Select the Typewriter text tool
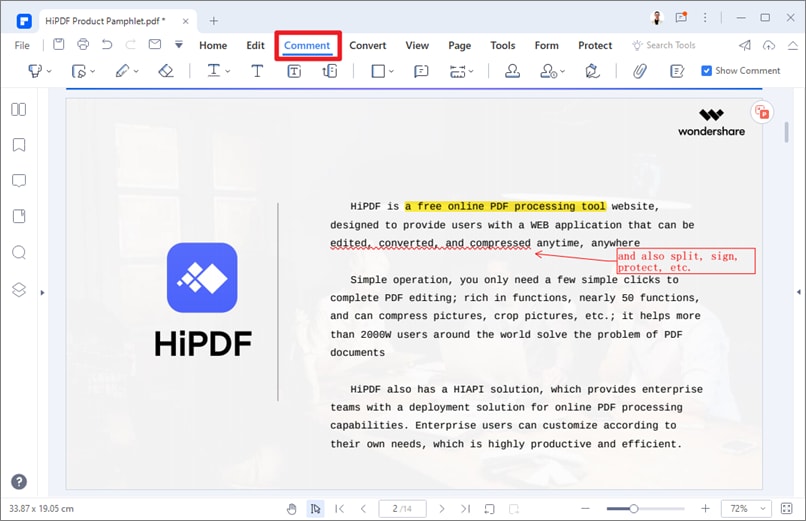 pos(257,70)
